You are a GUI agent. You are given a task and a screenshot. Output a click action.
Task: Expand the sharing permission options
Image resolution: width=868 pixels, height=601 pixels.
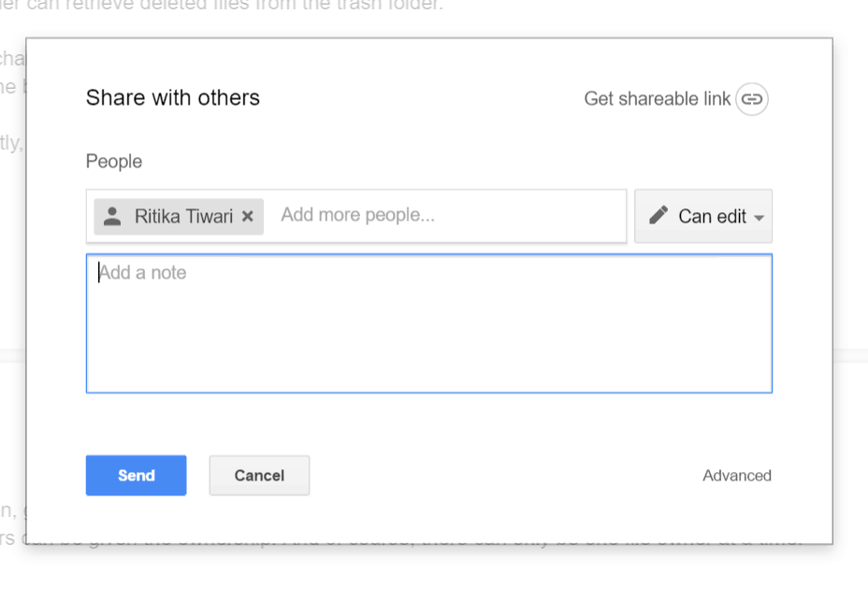click(703, 216)
